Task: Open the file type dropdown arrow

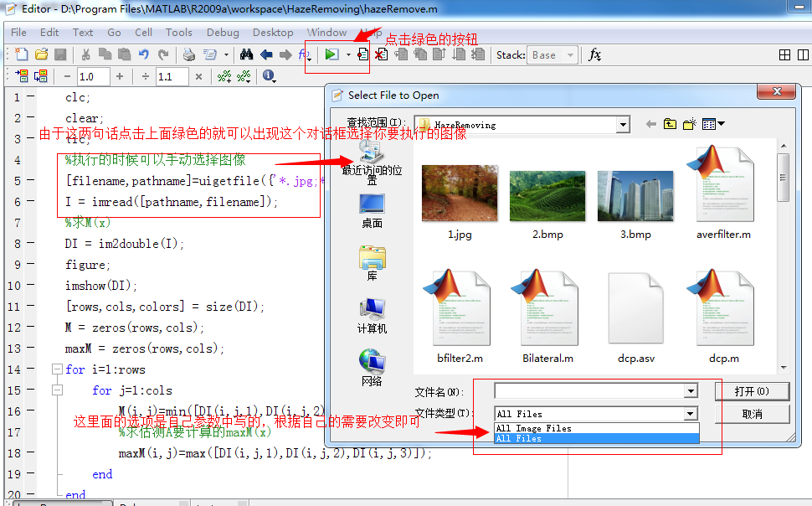Action: 691,414
